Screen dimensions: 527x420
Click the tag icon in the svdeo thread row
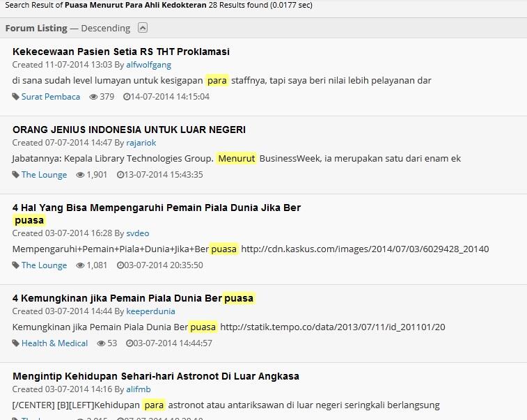(x=15, y=265)
